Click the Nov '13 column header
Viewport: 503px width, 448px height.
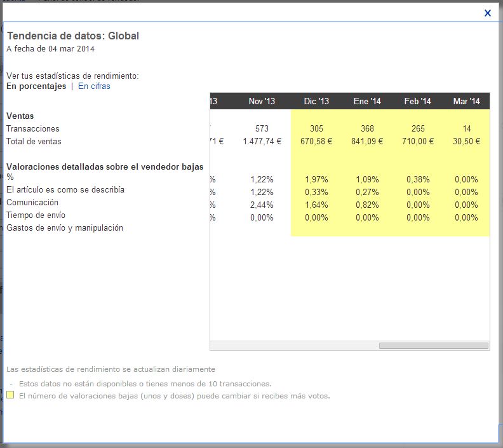point(262,102)
